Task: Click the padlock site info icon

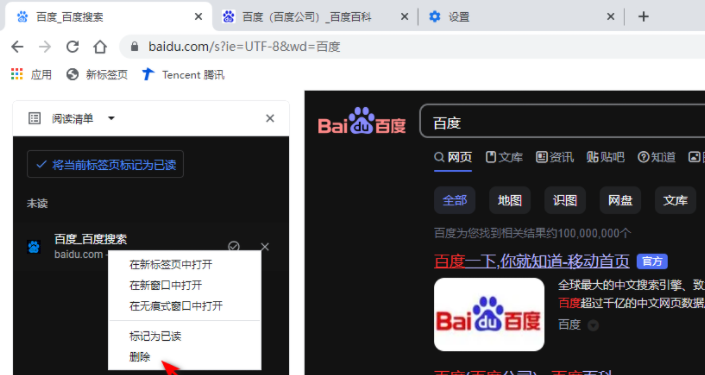Action: click(134, 46)
